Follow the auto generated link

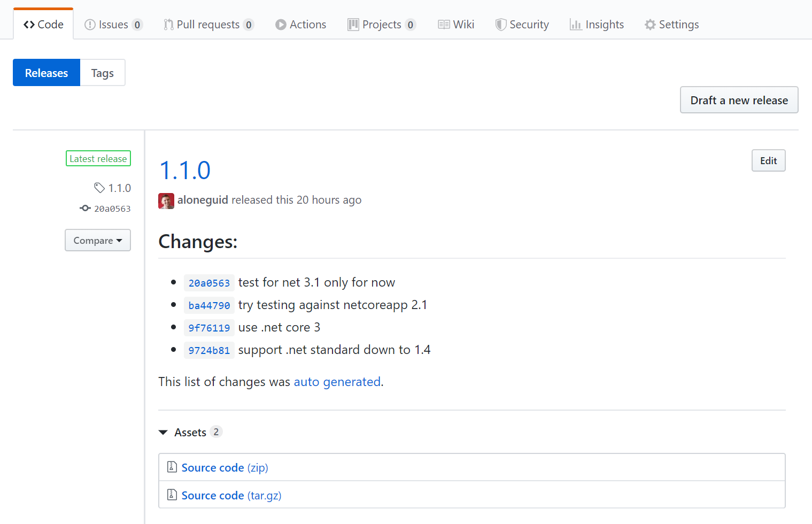coord(337,382)
